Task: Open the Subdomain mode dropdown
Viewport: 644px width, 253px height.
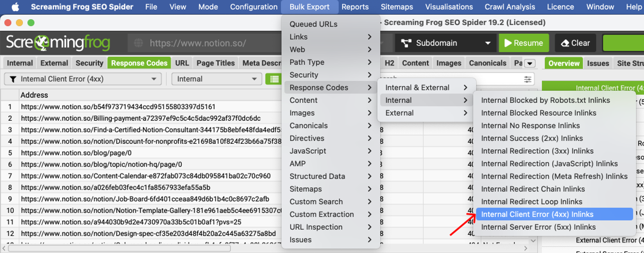Action: (445, 43)
